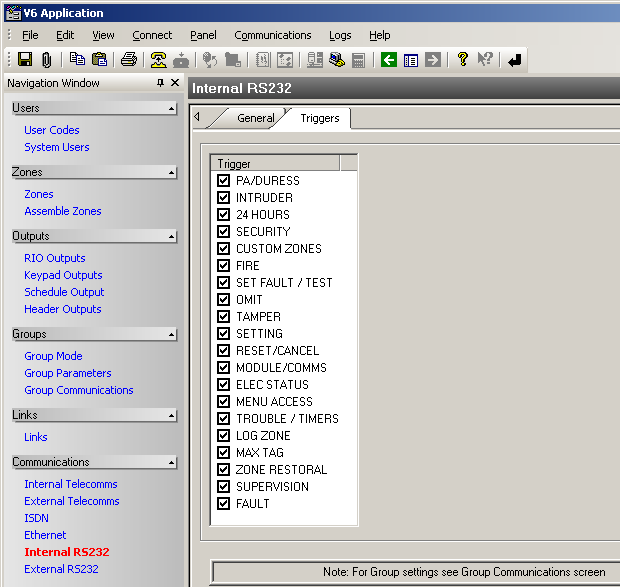620x587 pixels.
Task: Click the Save floppy disk icon
Action: [x=25, y=60]
